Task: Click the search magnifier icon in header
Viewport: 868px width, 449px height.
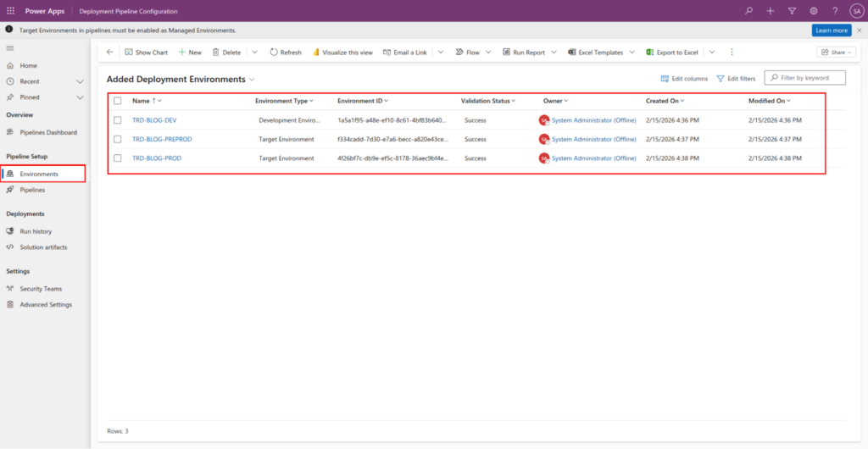Action: pyautogui.click(x=748, y=11)
